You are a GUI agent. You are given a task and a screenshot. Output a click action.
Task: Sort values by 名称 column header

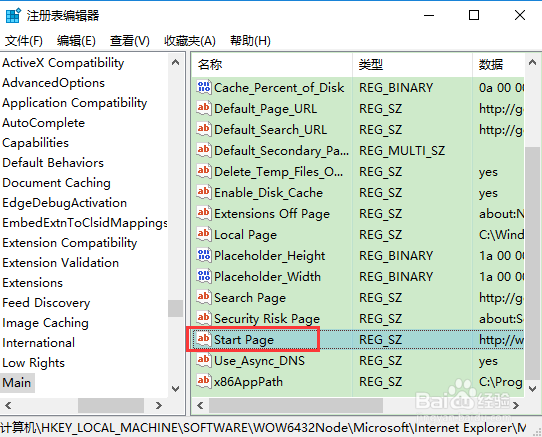(x=272, y=65)
